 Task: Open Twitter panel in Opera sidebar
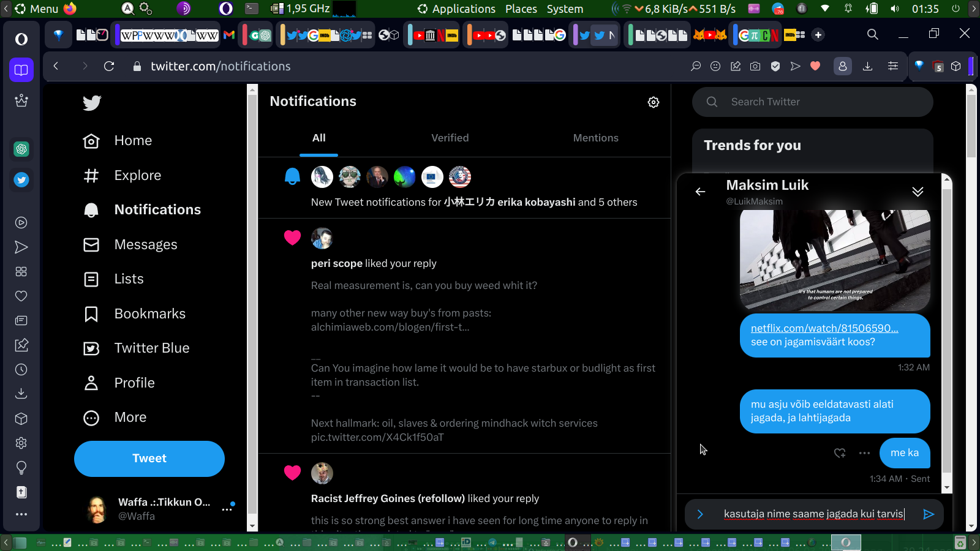21,180
